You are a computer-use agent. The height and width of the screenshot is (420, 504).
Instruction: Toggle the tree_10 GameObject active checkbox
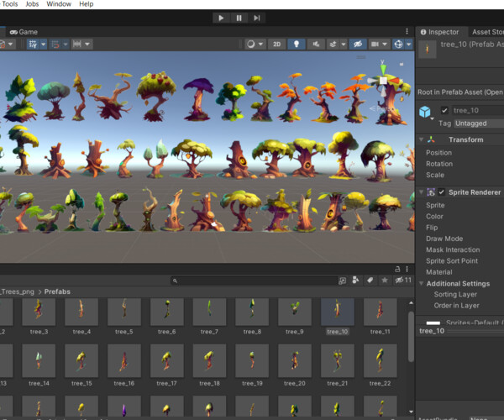pos(444,111)
